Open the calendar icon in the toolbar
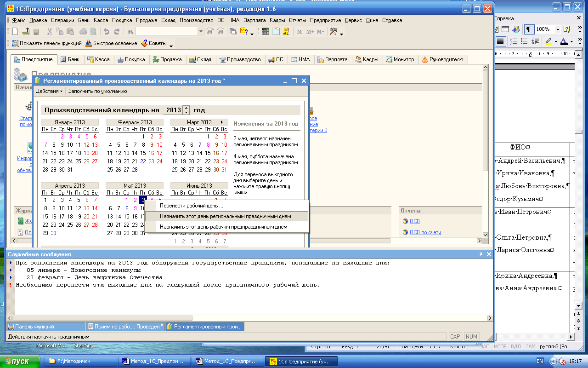Viewport: 588px width, 368px height. click(x=276, y=31)
